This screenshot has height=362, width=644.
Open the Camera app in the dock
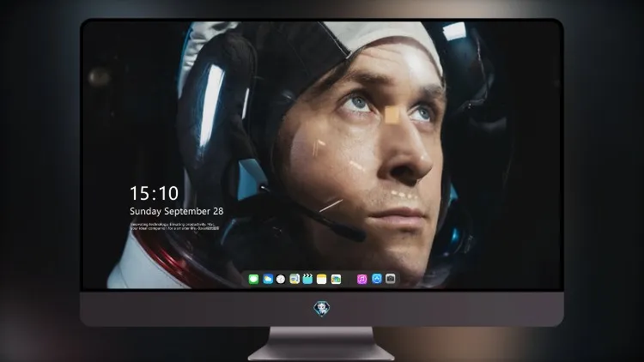click(391, 279)
